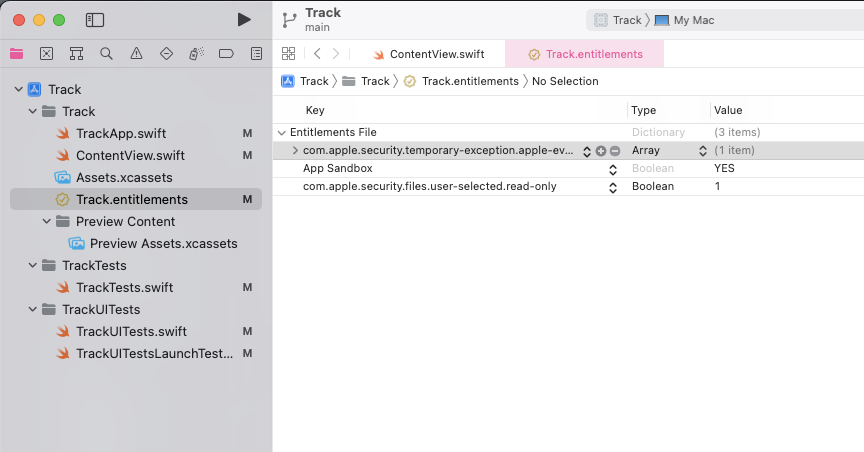Remove the selected row with minus button

click(615, 151)
